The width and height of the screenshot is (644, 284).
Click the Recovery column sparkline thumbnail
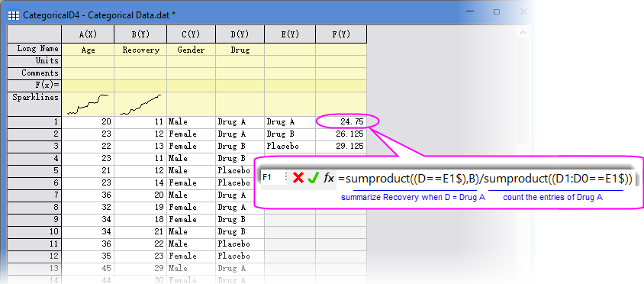point(140,104)
